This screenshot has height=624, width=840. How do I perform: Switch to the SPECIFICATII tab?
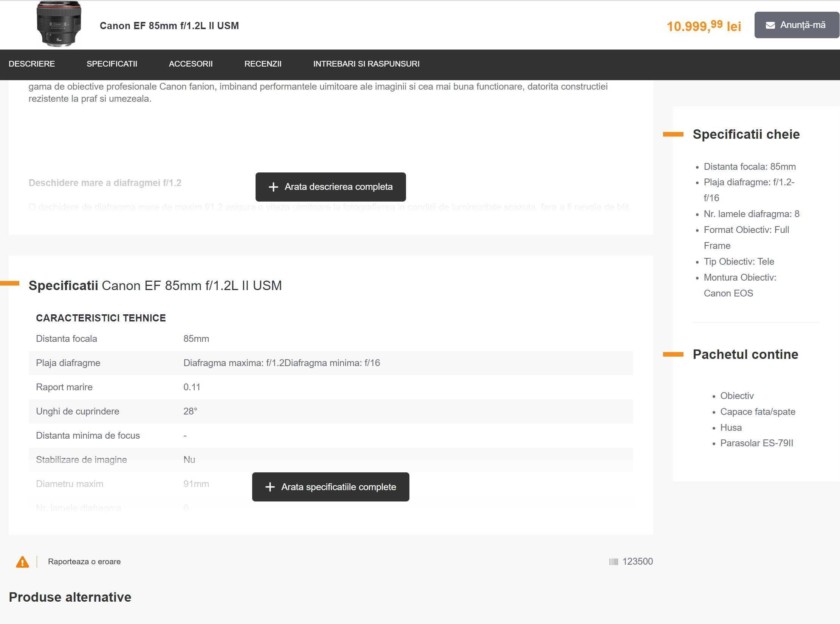tap(112, 64)
